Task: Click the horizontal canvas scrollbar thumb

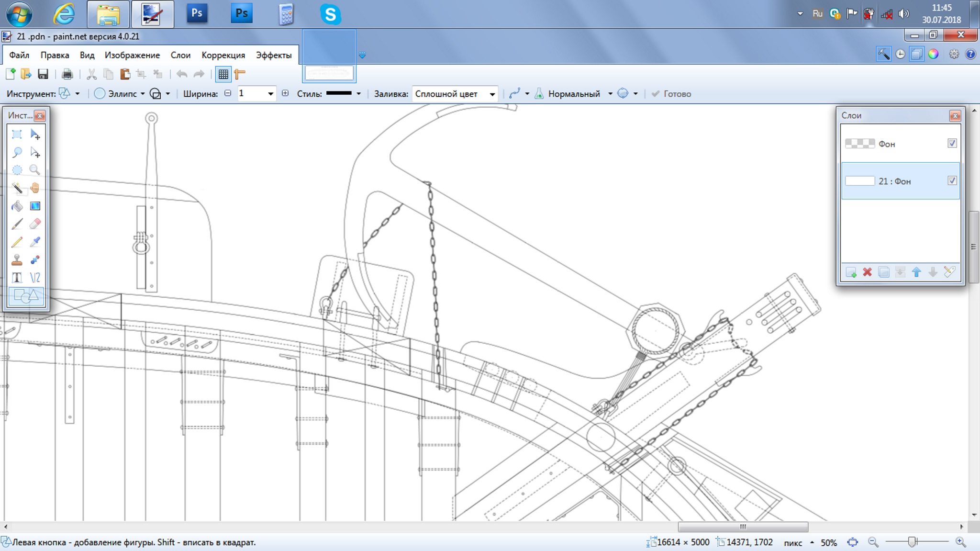Action: (x=743, y=527)
